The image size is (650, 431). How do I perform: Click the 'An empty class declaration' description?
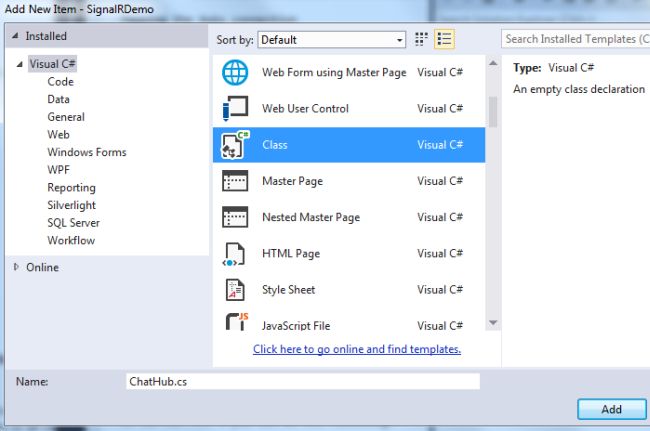pos(579,89)
